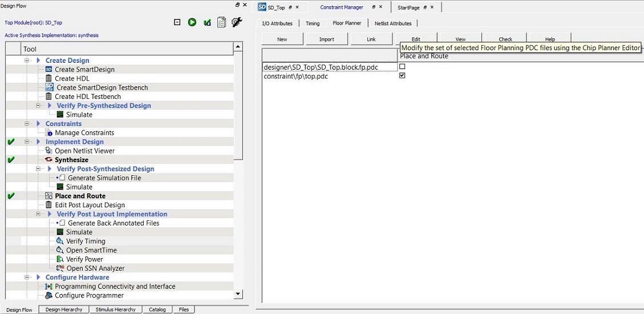The width and height of the screenshot is (644, 314).
Task: Switch to the I/O Attributes tab
Action: point(277,23)
